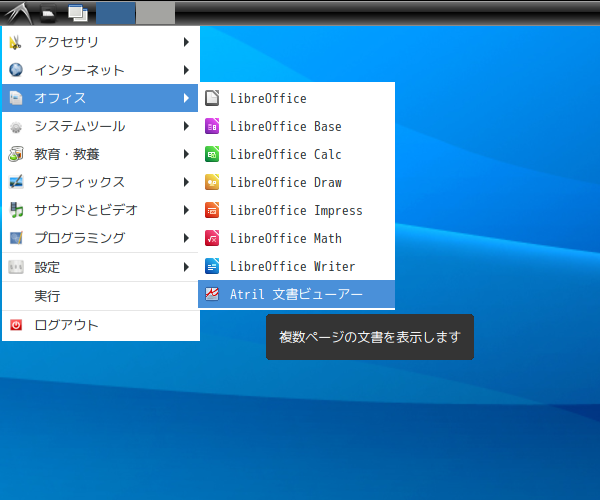Expand the オフィス submenu arrow
This screenshot has width=600, height=500.
[x=186, y=98]
